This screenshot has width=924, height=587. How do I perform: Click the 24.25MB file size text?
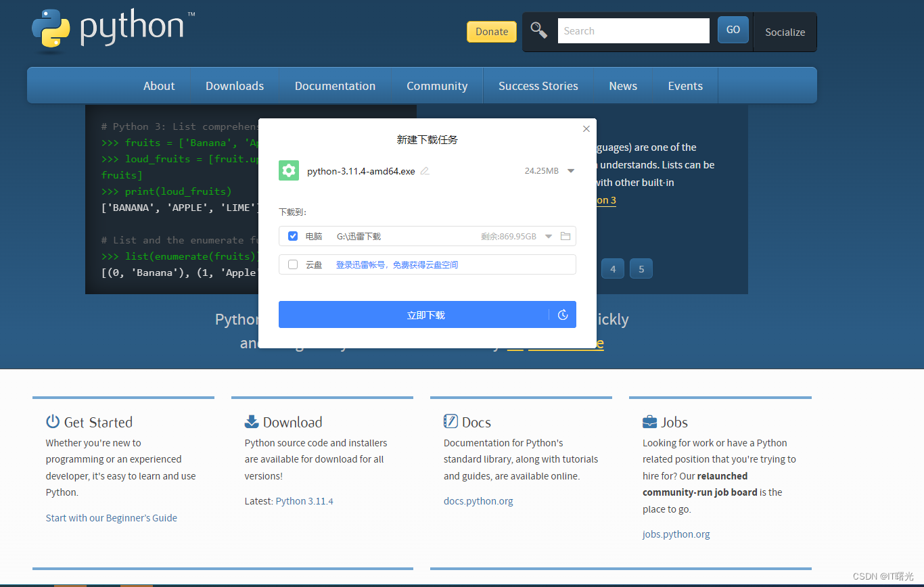(x=542, y=171)
